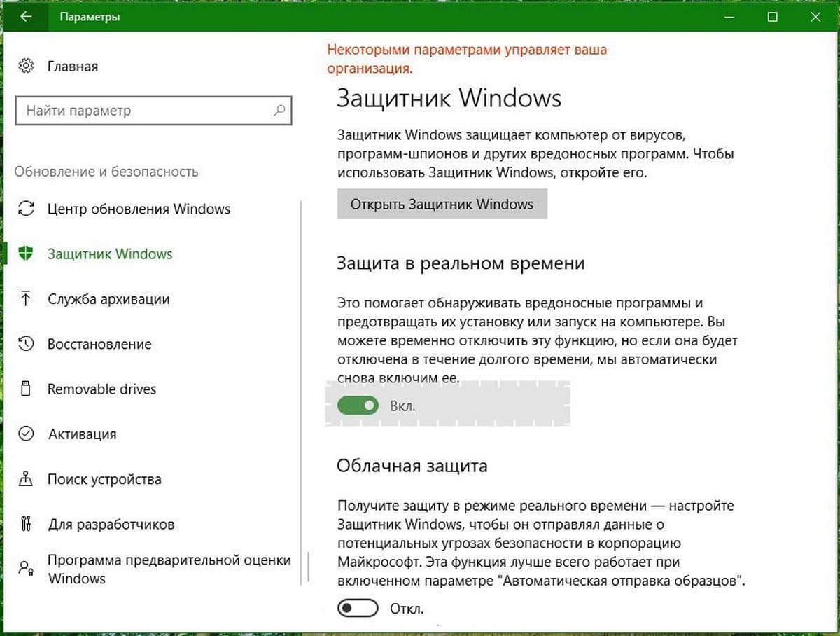The image size is (840, 636).
Task: Click the Защита в реальном времени heading
Action: 461,263
